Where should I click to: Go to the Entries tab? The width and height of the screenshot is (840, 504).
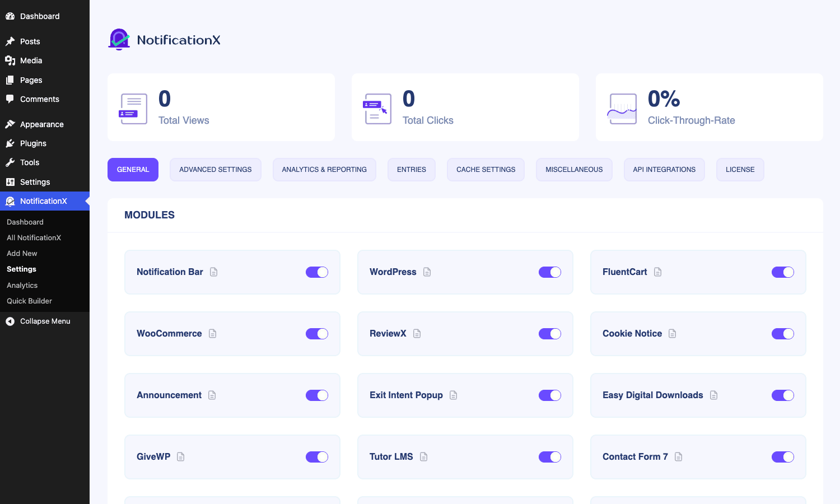pos(412,170)
